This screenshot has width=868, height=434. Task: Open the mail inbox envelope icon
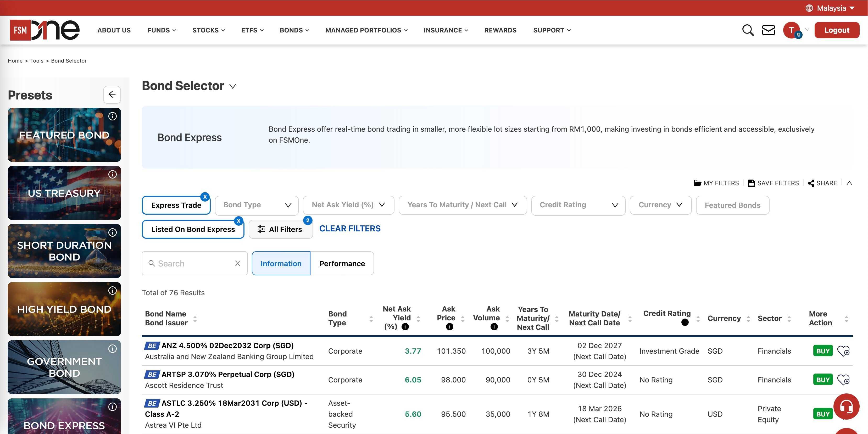pos(768,30)
